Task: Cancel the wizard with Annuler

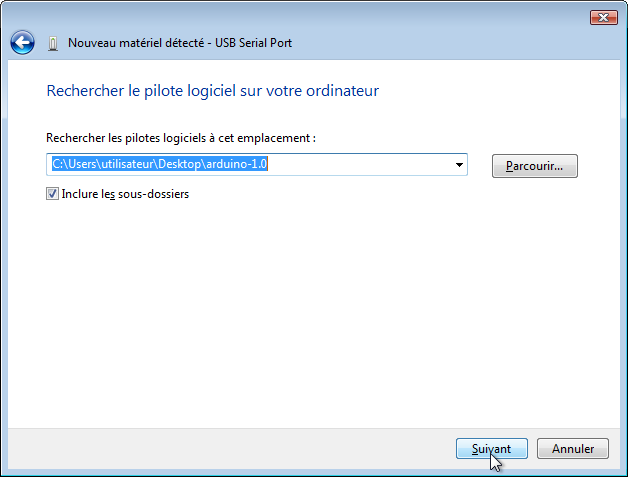Action: pos(573,449)
